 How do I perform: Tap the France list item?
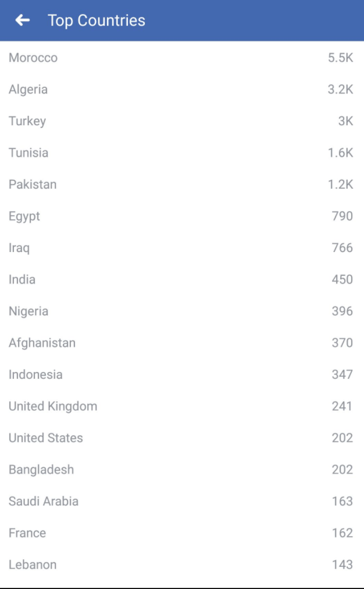pos(27,533)
